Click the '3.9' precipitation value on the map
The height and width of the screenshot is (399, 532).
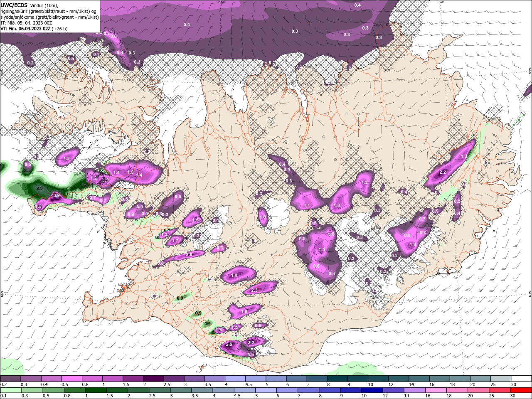tap(57, 195)
